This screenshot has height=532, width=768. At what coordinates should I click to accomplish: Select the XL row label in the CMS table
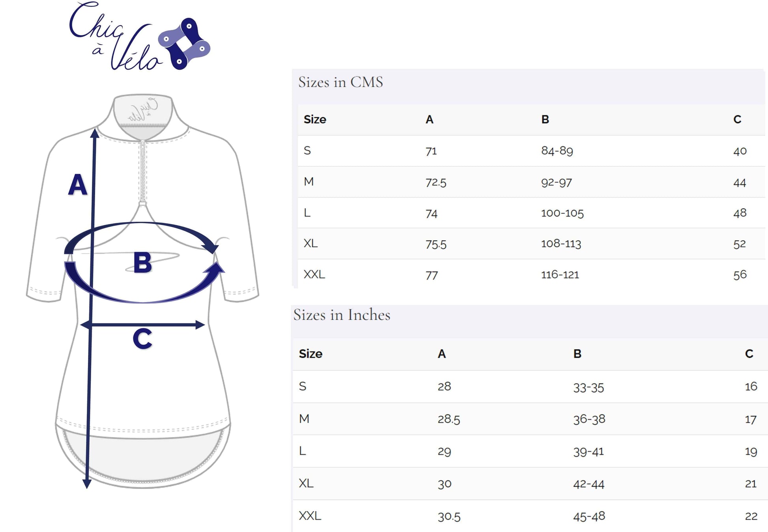pyautogui.click(x=311, y=243)
